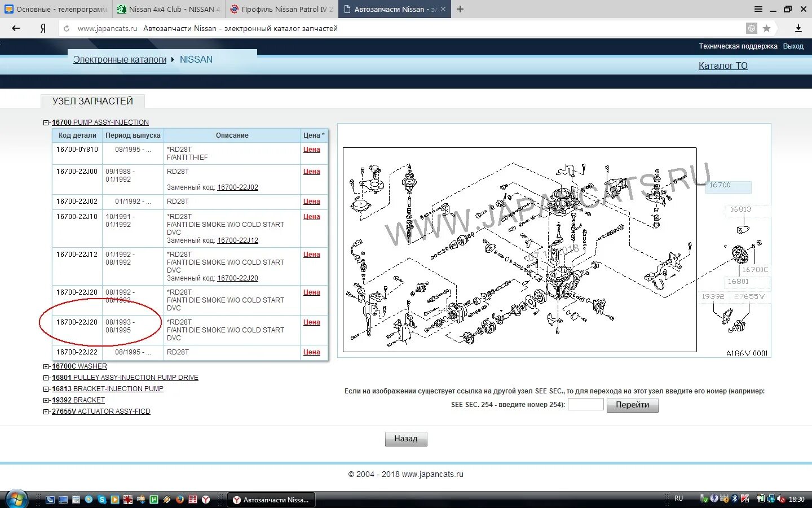Launch Firefox from the quick launch bar
Screen dimensions: 812x508
coord(180,500)
